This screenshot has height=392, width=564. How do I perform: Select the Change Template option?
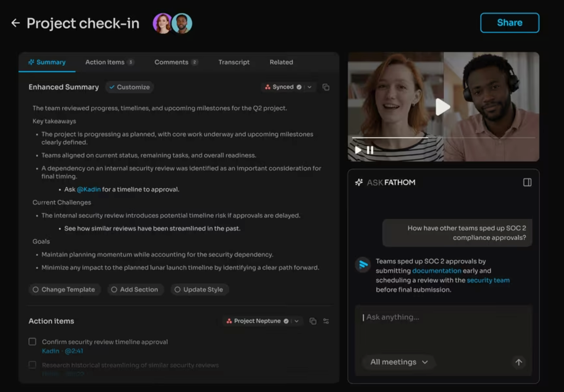[x=64, y=289]
